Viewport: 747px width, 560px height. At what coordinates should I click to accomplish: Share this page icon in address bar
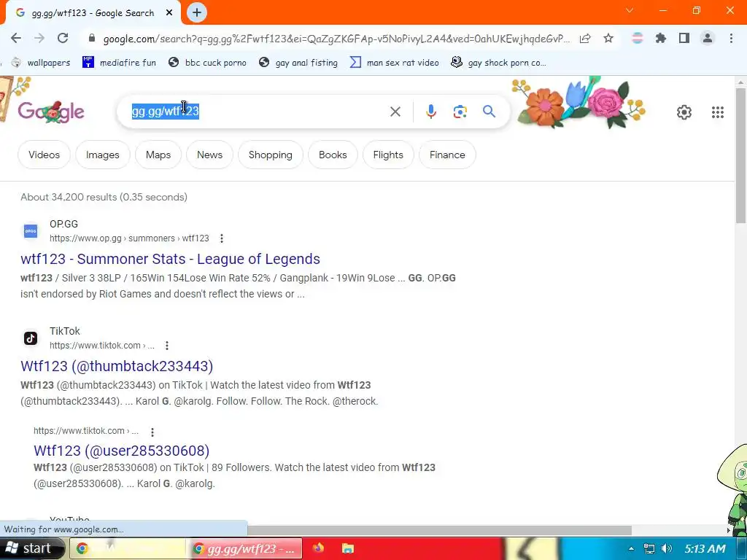point(585,39)
